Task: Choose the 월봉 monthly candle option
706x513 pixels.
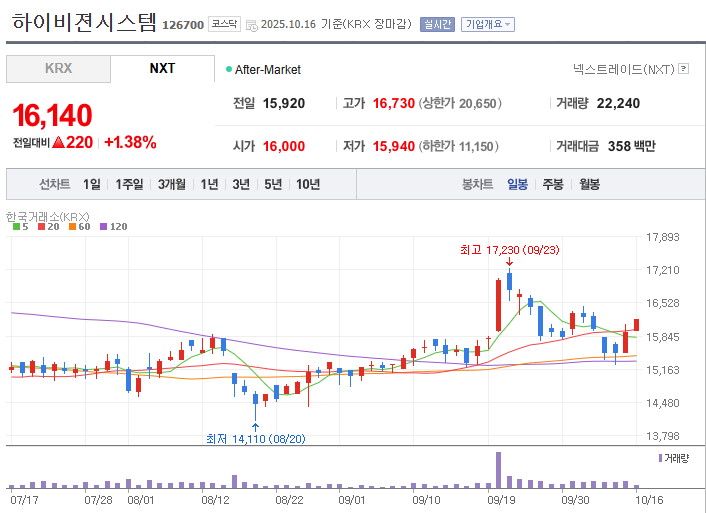Action: 589,184
